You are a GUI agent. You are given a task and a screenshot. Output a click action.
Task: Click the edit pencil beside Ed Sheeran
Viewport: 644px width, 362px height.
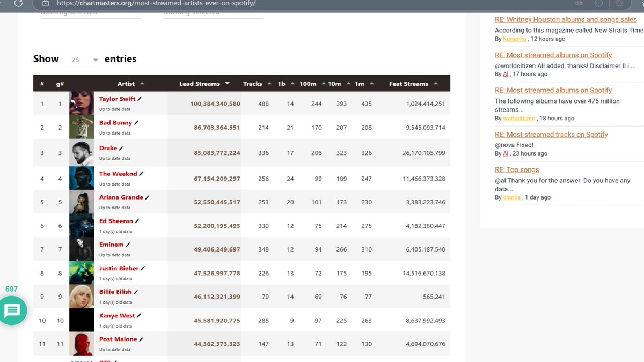tap(137, 221)
